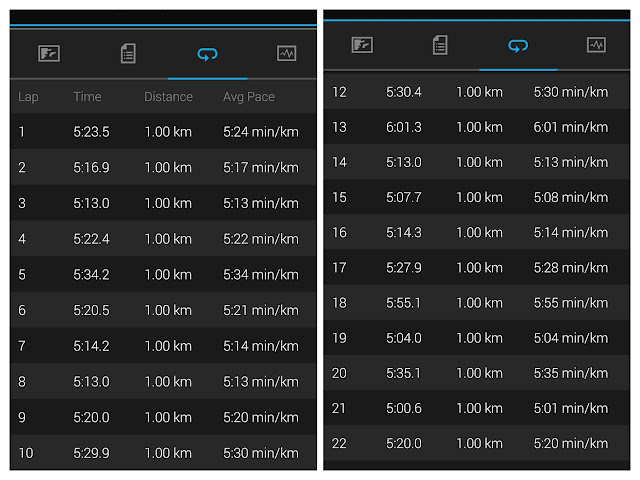Select lap 21 row with time 5:00.6
640x480 pixels.
click(478, 408)
